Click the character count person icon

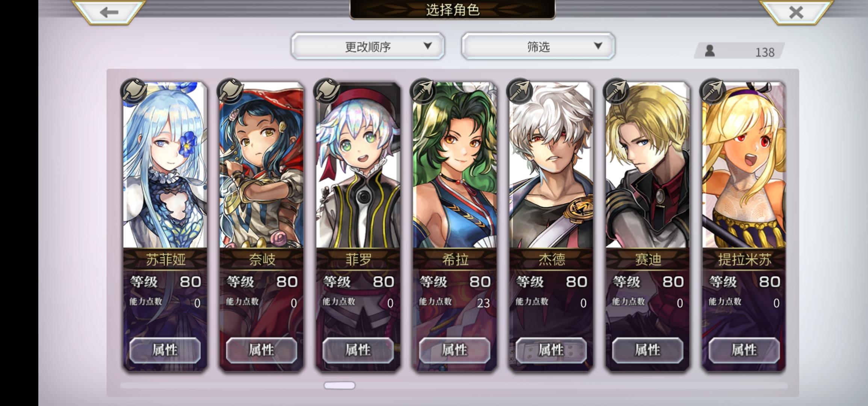[x=710, y=51]
